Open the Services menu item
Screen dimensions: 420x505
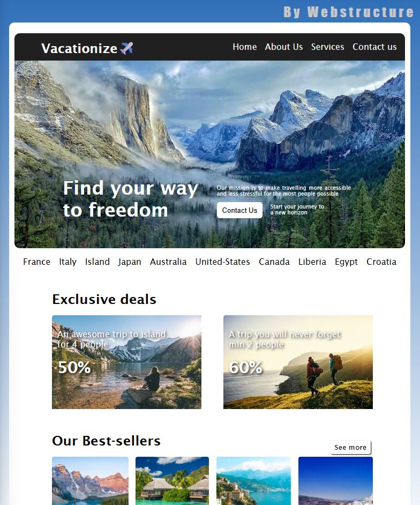[x=327, y=47]
